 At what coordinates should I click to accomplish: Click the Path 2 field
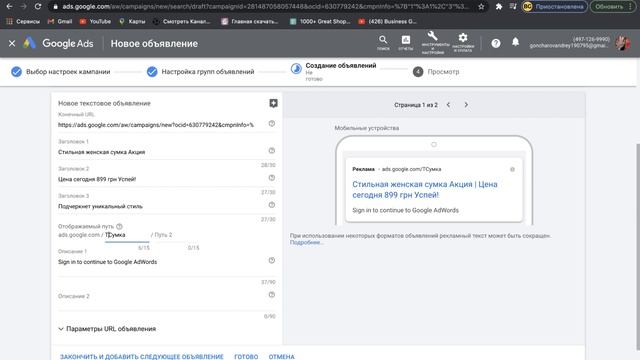tap(176, 235)
